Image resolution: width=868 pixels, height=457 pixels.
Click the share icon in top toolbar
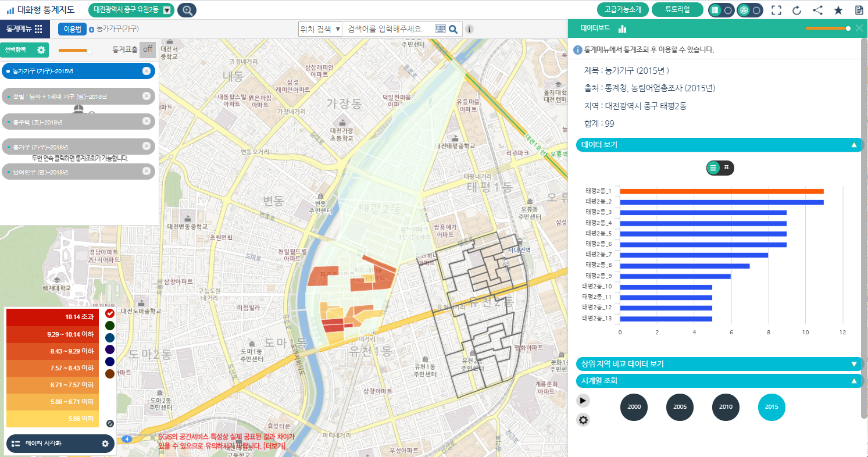point(817,10)
